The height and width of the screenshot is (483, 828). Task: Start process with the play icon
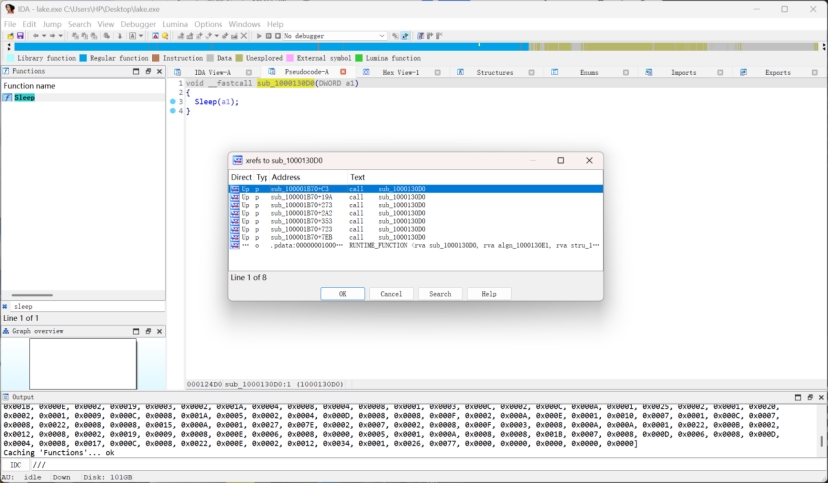pyautogui.click(x=259, y=36)
